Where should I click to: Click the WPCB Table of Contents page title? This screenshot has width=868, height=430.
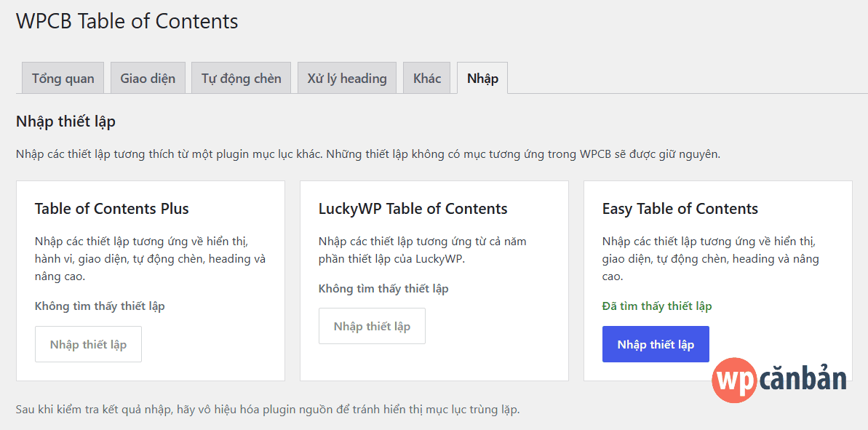[127, 21]
